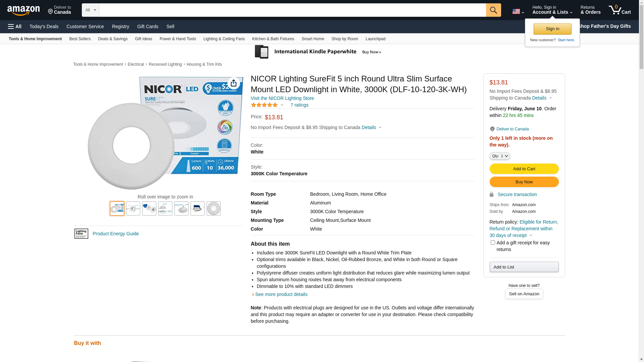Expand return policy details chevron

(531, 236)
